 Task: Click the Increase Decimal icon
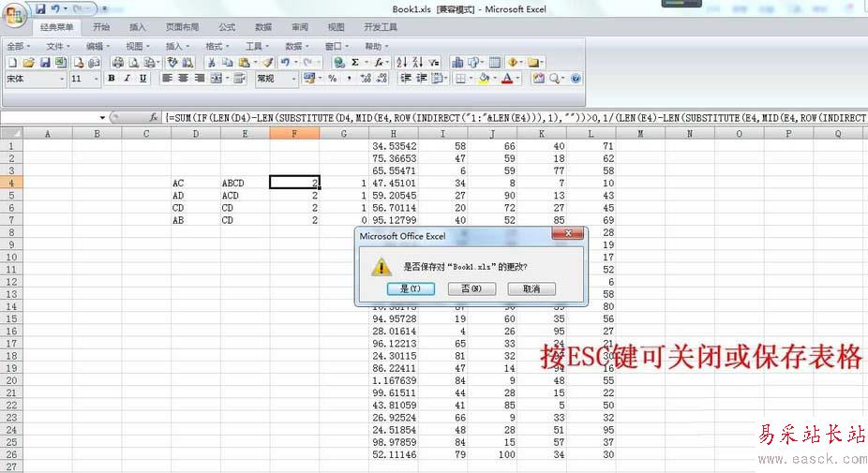pyautogui.click(x=366, y=79)
